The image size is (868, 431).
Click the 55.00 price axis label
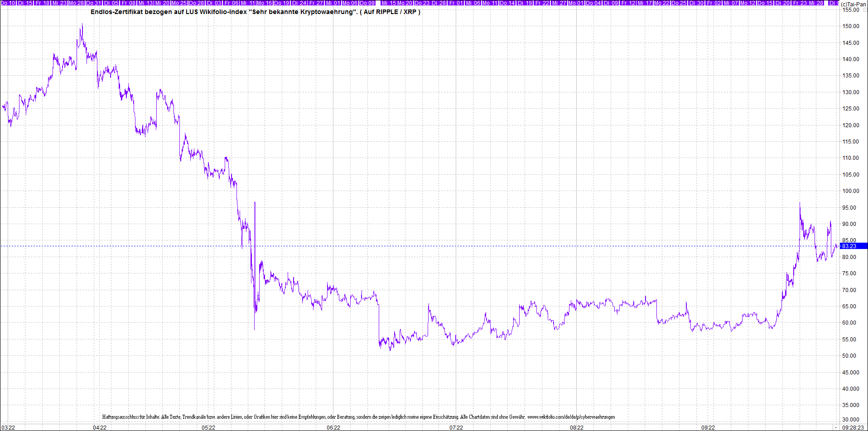pyautogui.click(x=849, y=340)
